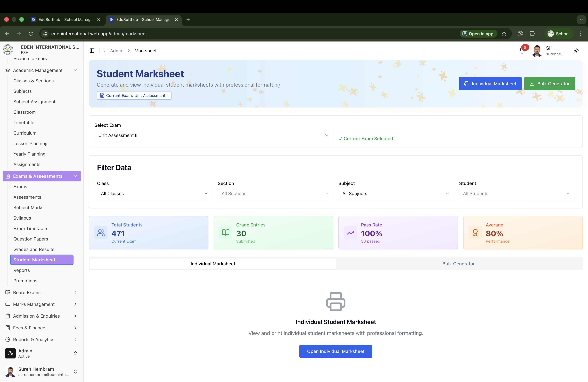Open the notifications bell with 8 alerts
Screen dimensions: 588x382
(x=522, y=50)
